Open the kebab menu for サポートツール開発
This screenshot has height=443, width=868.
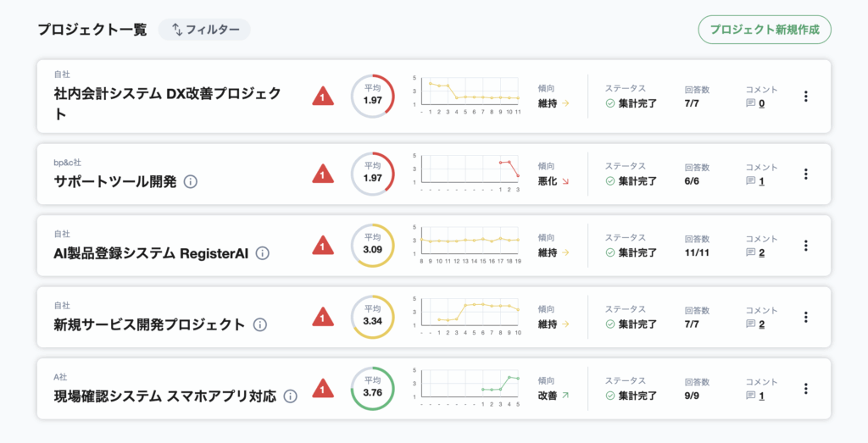pyautogui.click(x=805, y=174)
